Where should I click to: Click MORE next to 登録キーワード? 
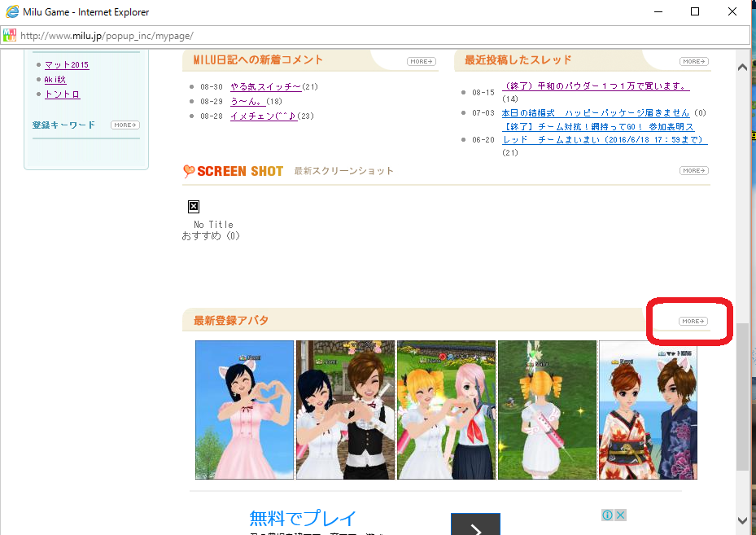tap(125, 125)
